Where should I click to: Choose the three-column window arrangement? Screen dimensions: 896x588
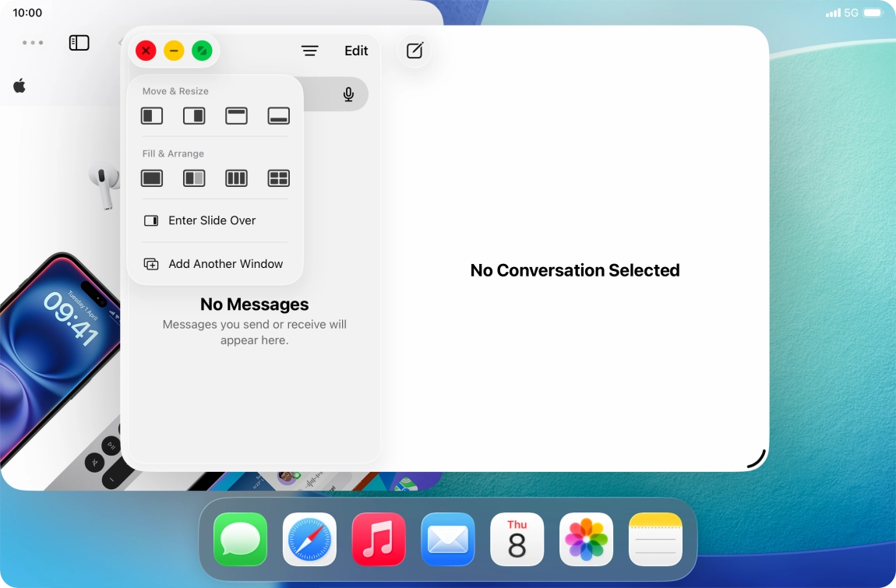236,178
